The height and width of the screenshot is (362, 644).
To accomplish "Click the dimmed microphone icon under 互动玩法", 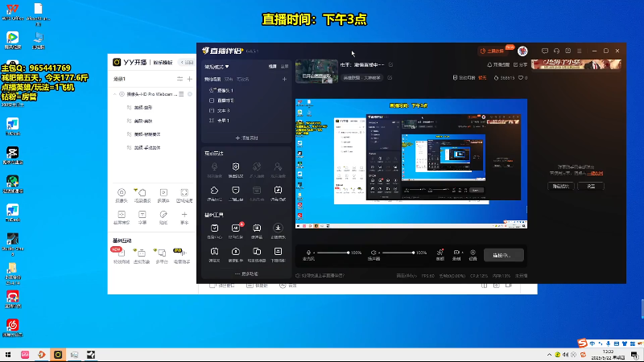I will (214, 167).
